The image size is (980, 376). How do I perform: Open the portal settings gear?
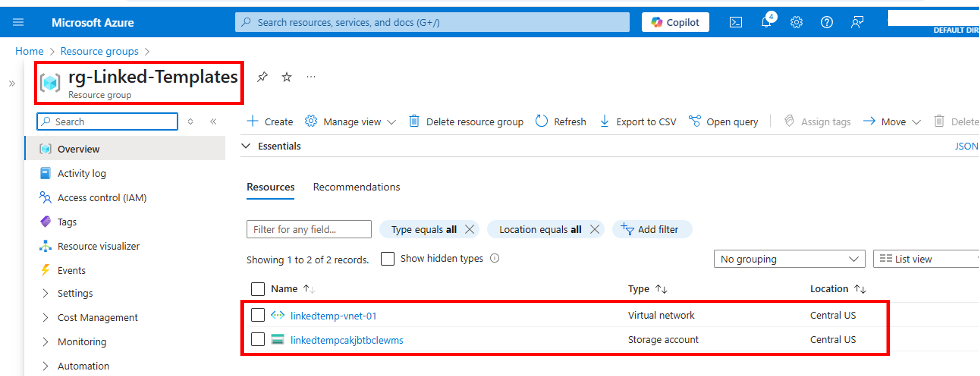pyautogui.click(x=796, y=22)
